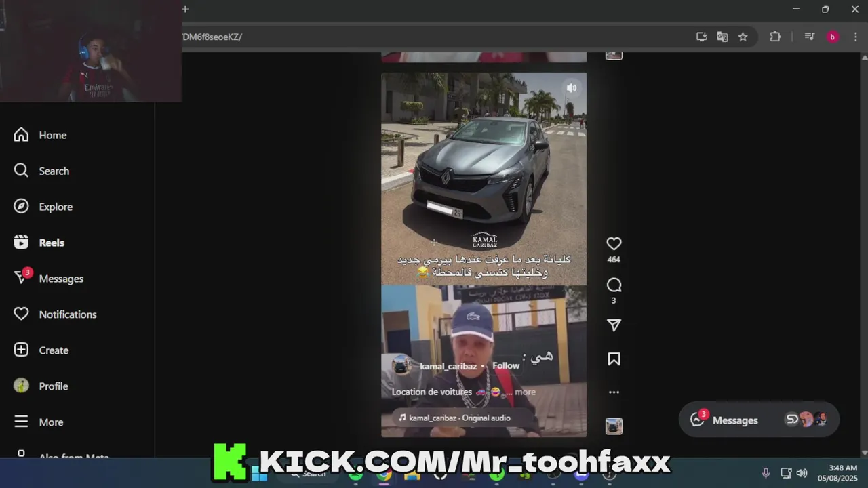This screenshot has width=868, height=488.
Task: Open the floating Messages button
Action: [x=759, y=420]
